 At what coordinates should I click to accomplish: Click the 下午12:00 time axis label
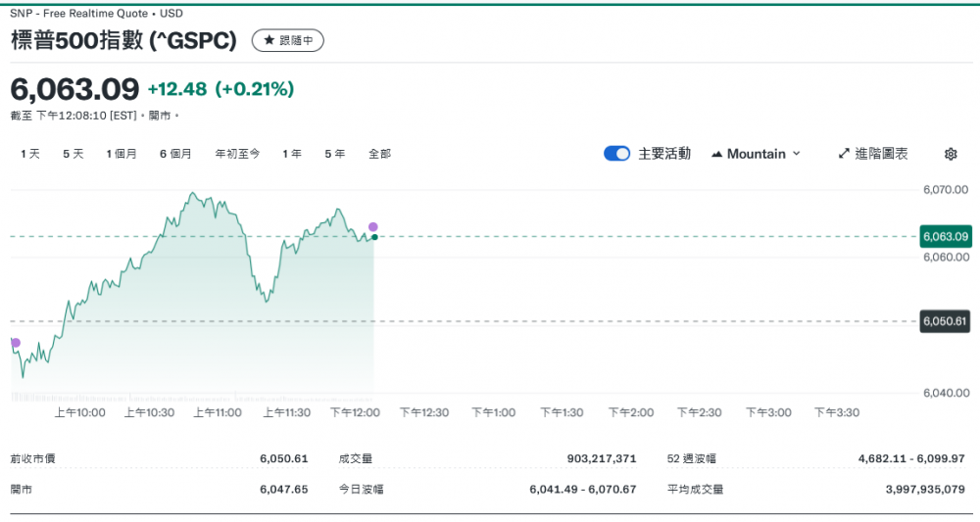point(355,412)
